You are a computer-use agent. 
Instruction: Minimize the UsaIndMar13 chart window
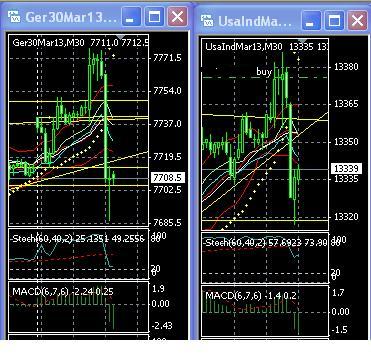point(310,21)
